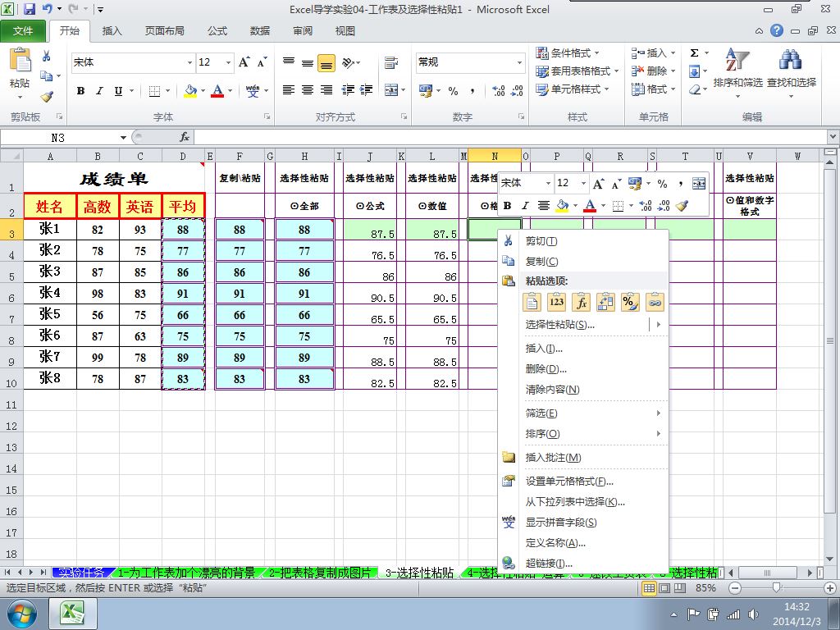
Task: Click the phonetic guide wén icon in ribbon
Action: tap(253, 90)
